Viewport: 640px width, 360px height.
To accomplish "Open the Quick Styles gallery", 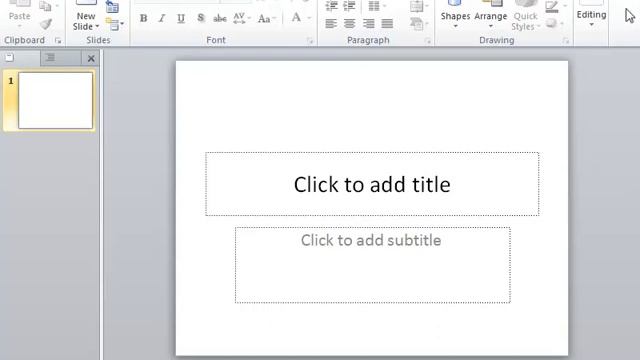I will click(x=525, y=16).
